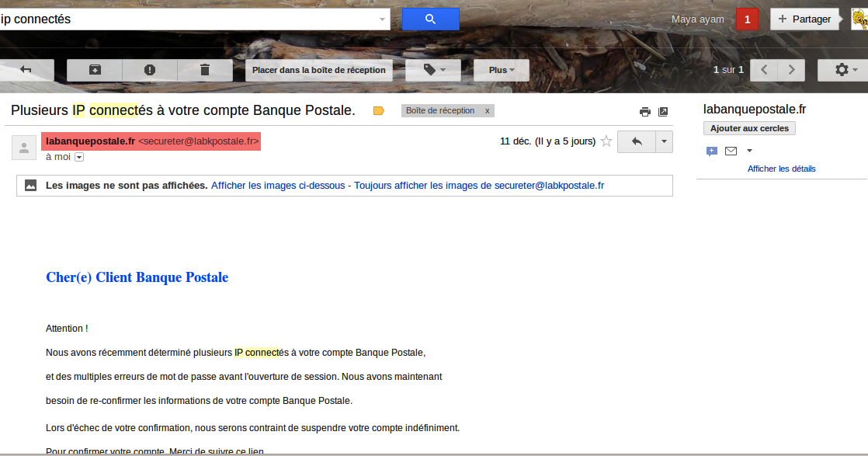The height and width of the screenshot is (456, 868).
Task: Click contact panel title labanquepostale.fr
Action: (755, 110)
